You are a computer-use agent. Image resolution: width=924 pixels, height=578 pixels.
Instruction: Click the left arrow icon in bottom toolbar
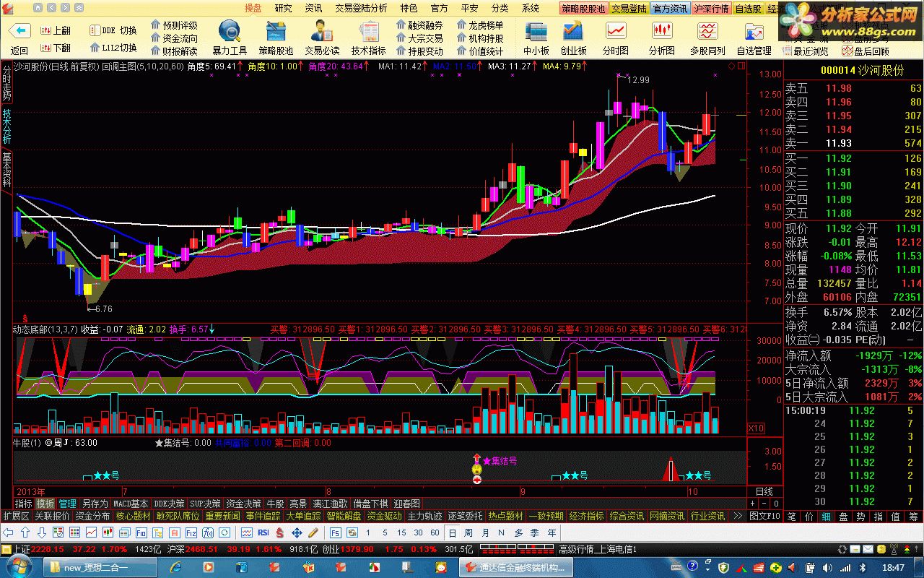[x=9, y=532]
